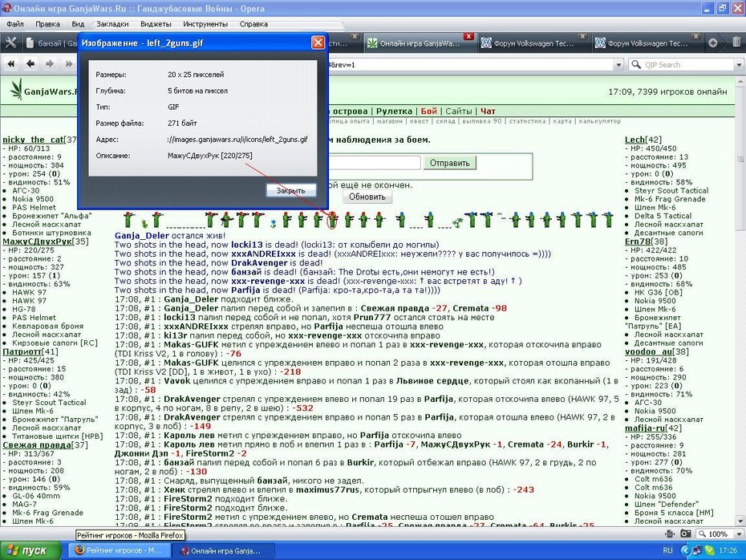The height and width of the screenshot is (560, 746).
Task: Open the Бой link
Action: coord(428,111)
